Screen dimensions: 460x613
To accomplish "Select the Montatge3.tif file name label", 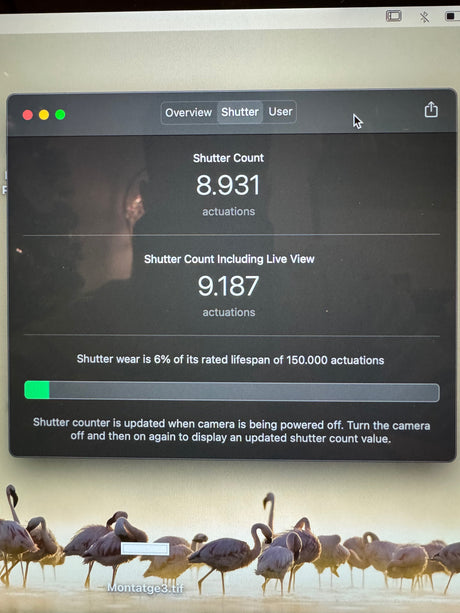I will point(145,588).
